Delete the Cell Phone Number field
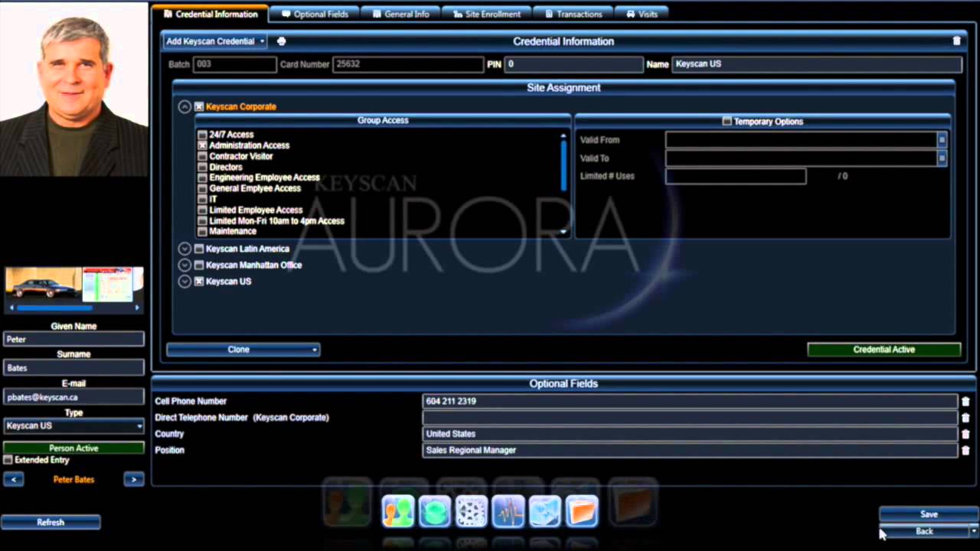Image resolution: width=980 pixels, height=551 pixels. tap(965, 401)
